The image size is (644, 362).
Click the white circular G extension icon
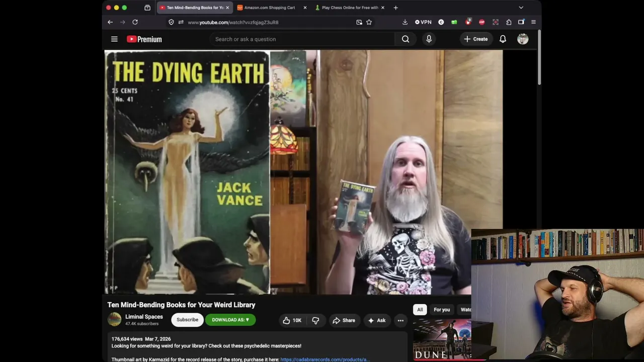[x=441, y=22]
